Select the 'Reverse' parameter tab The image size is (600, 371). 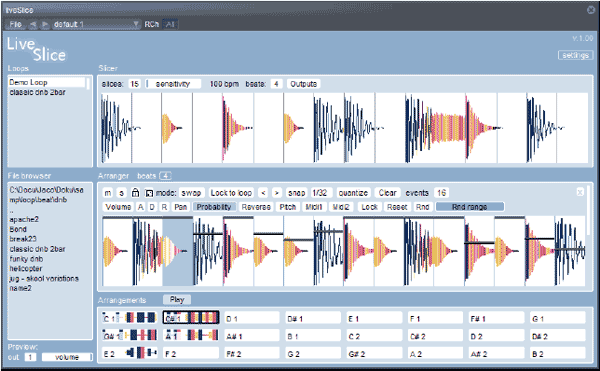(256, 207)
